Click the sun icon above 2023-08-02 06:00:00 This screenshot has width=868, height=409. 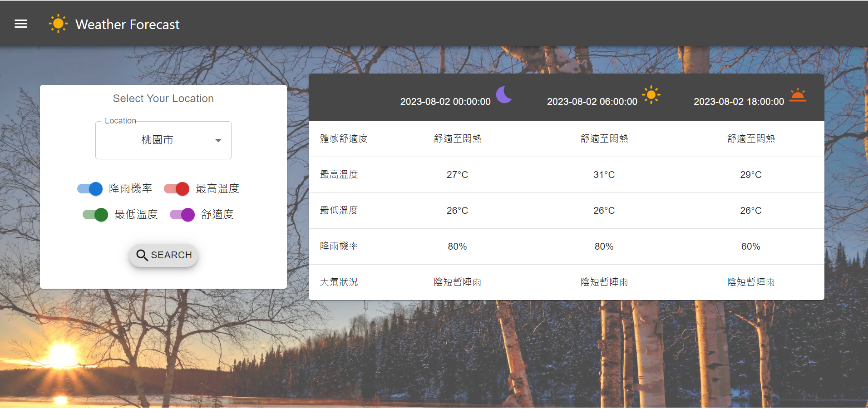[x=651, y=94]
